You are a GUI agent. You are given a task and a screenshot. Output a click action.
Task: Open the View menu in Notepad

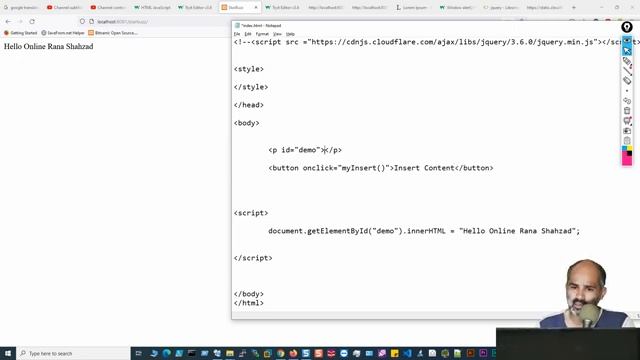pyautogui.click(x=277, y=34)
